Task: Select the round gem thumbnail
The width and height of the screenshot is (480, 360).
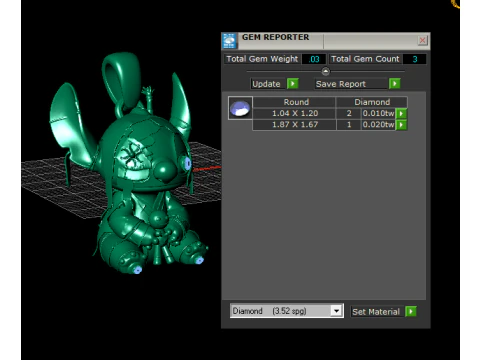Action: tap(240, 108)
